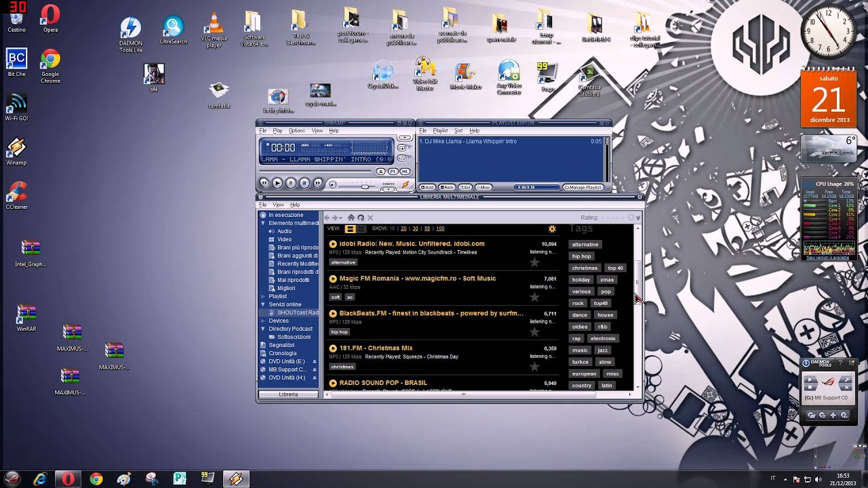868x488 pixels.
Task: Favorite idobi Radio with its star
Action: pyautogui.click(x=534, y=262)
